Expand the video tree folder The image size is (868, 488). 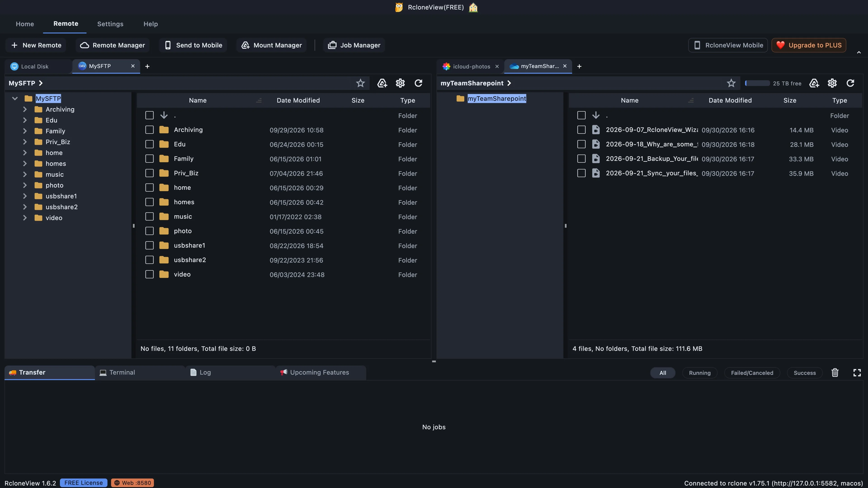[x=25, y=218]
